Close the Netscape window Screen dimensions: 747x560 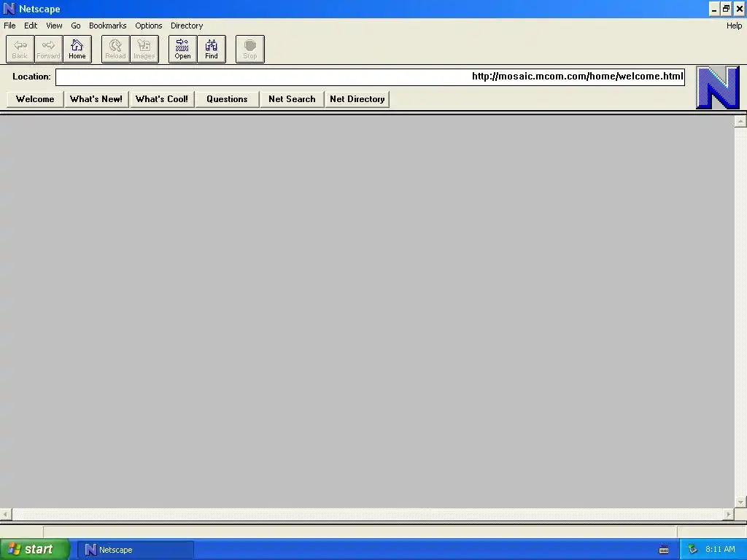pyautogui.click(x=740, y=9)
